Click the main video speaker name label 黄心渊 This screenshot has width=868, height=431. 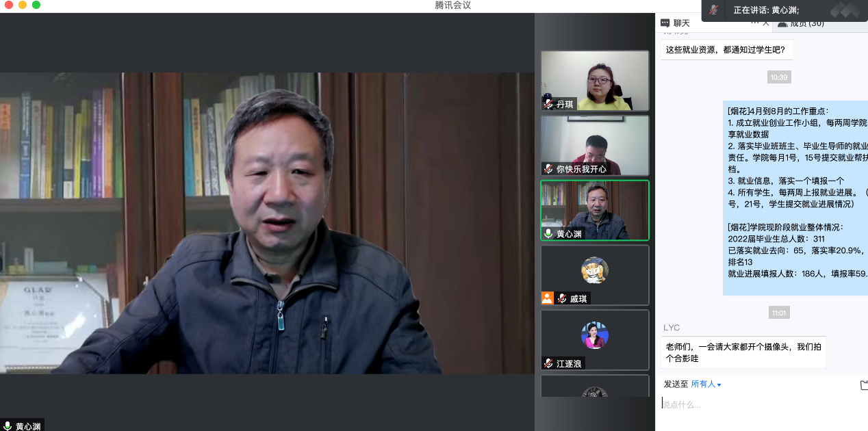28,426
